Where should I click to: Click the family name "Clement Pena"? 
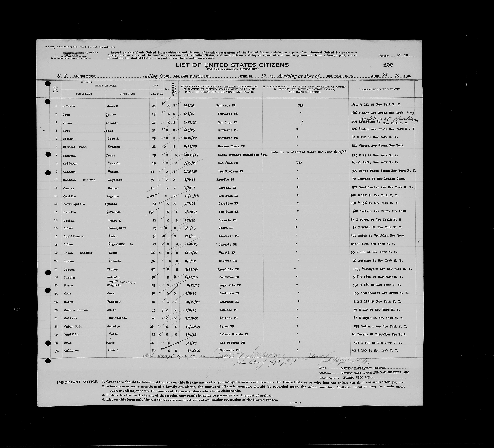tap(75, 147)
